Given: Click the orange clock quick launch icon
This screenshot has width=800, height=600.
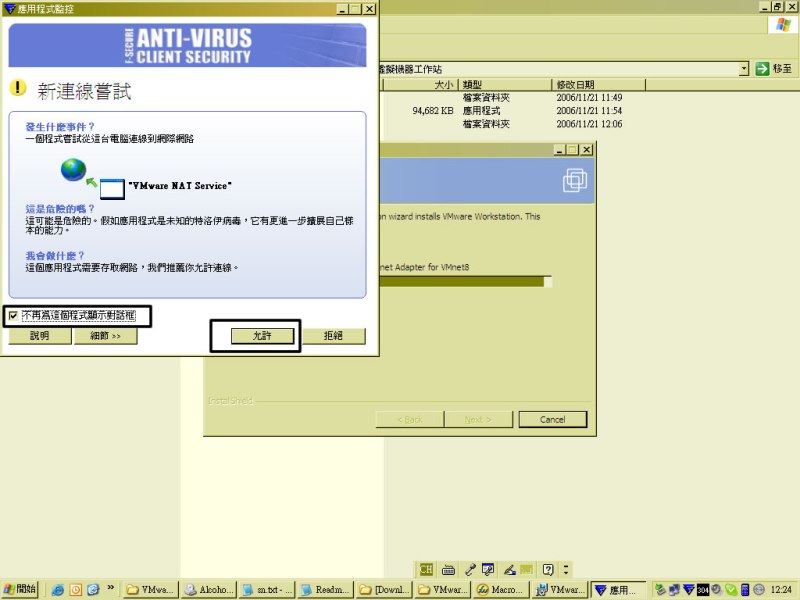Looking at the screenshot, I should pyautogui.click(x=76, y=590).
